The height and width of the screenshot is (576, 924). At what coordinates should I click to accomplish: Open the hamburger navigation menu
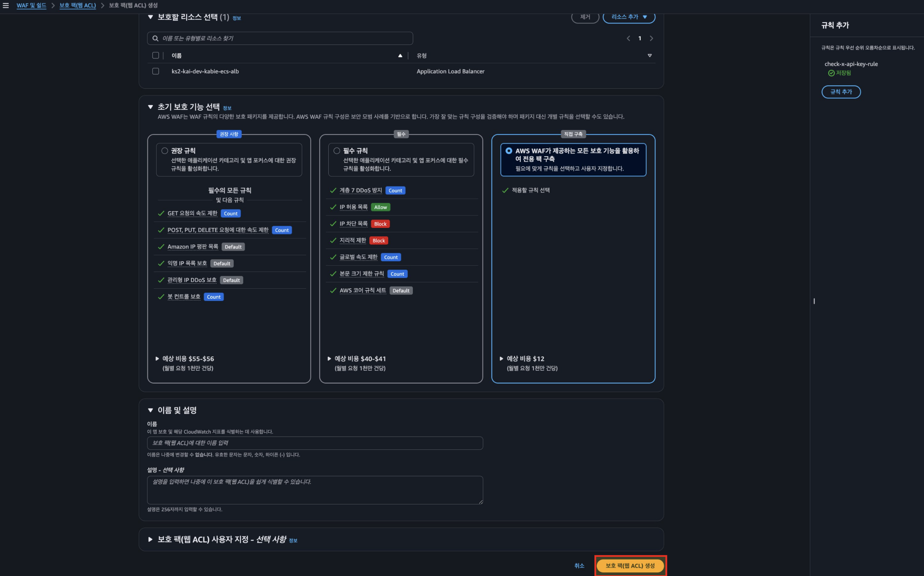pyautogui.click(x=6, y=5)
